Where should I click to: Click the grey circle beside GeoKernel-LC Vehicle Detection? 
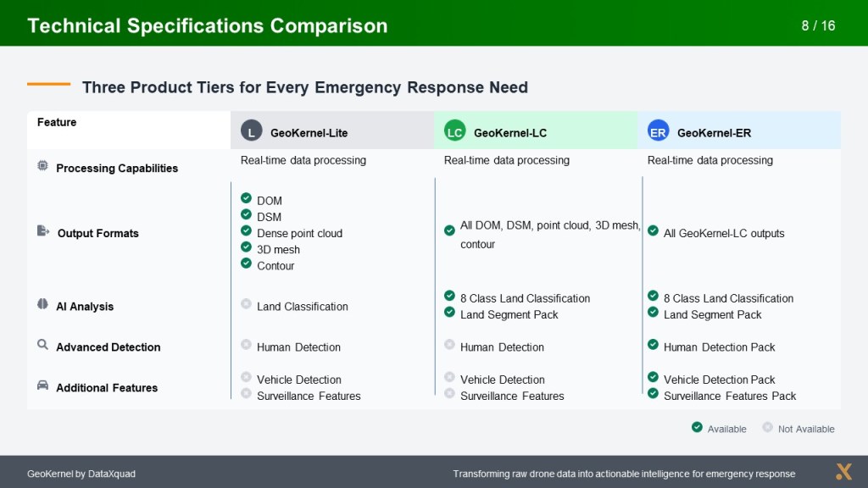click(x=449, y=377)
